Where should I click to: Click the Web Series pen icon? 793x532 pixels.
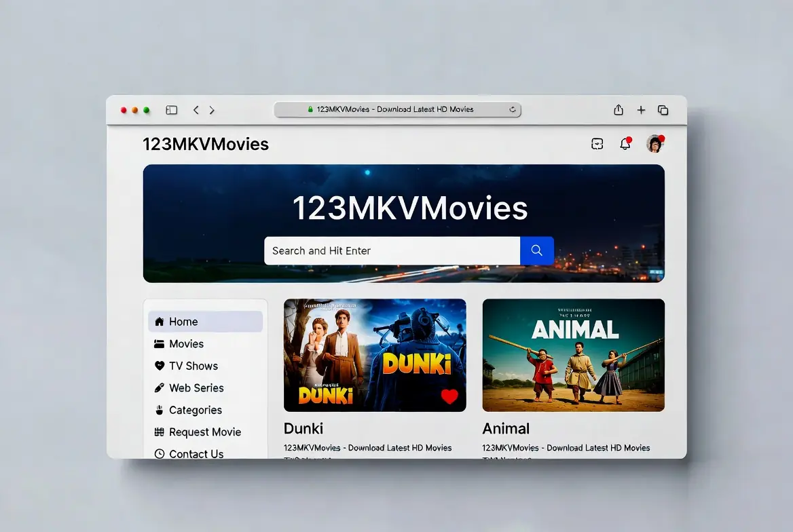(160, 388)
